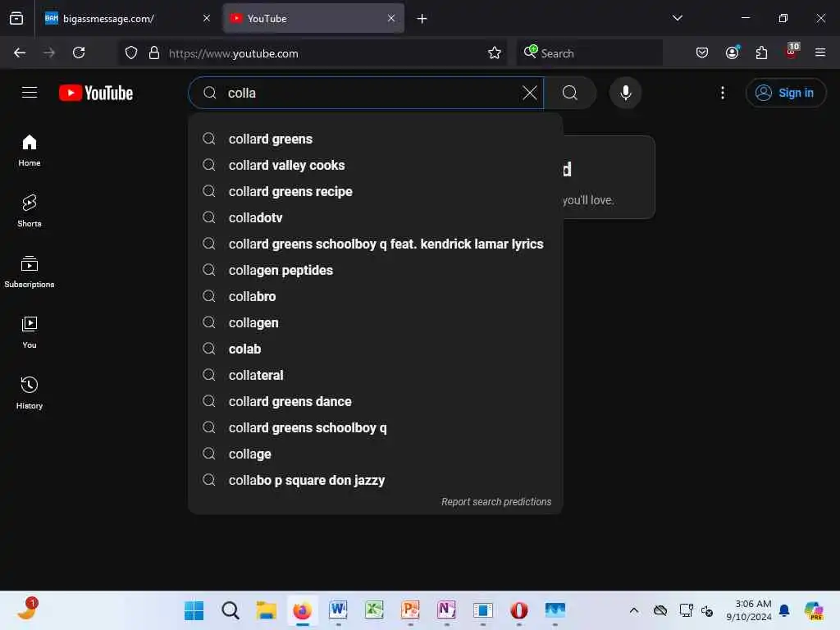Image resolution: width=840 pixels, height=630 pixels.
Task: Open Windows taskbar Search
Action: coord(231,610)
